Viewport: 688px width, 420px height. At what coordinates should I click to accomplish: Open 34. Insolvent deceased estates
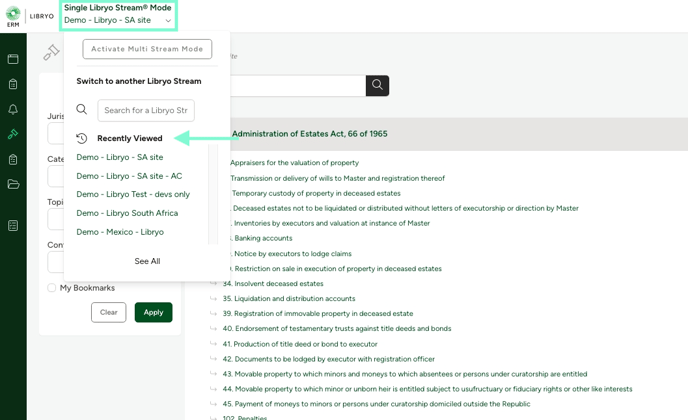(273, 284)
